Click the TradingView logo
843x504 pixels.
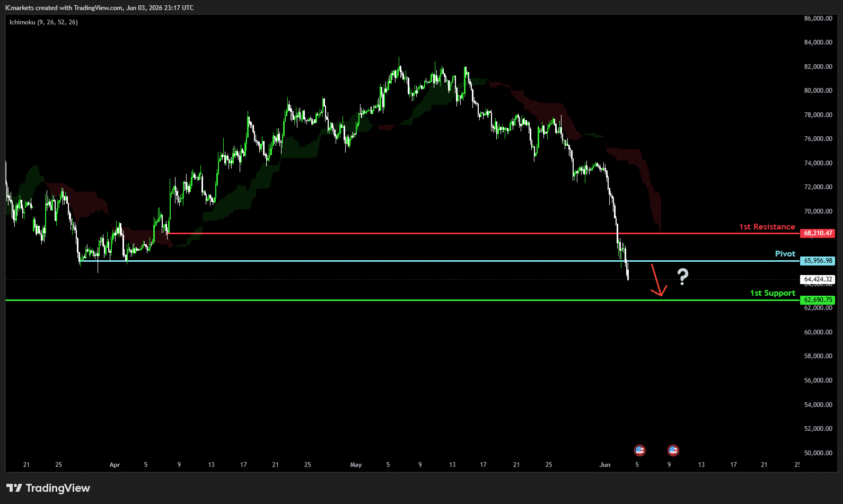[48, 488]
